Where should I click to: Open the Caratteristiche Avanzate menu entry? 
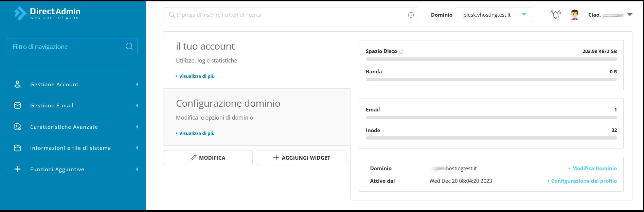pyautogui.click(x=64, y=127)
